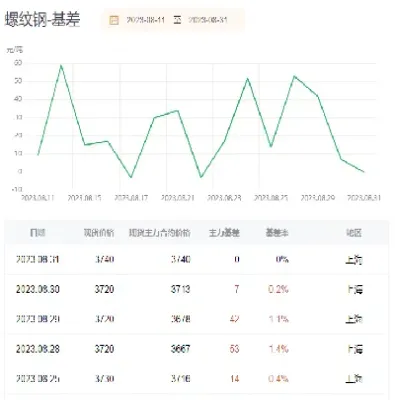Click the 日期 column header
The width and height of the screenshot is (395, 400).
(37, 233)
